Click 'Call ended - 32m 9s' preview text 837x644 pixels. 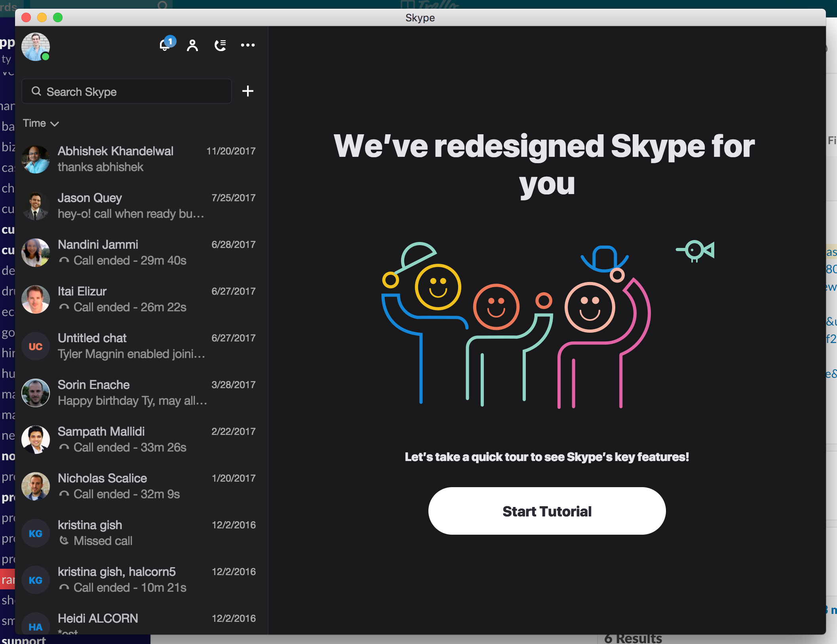pos(127,494)
